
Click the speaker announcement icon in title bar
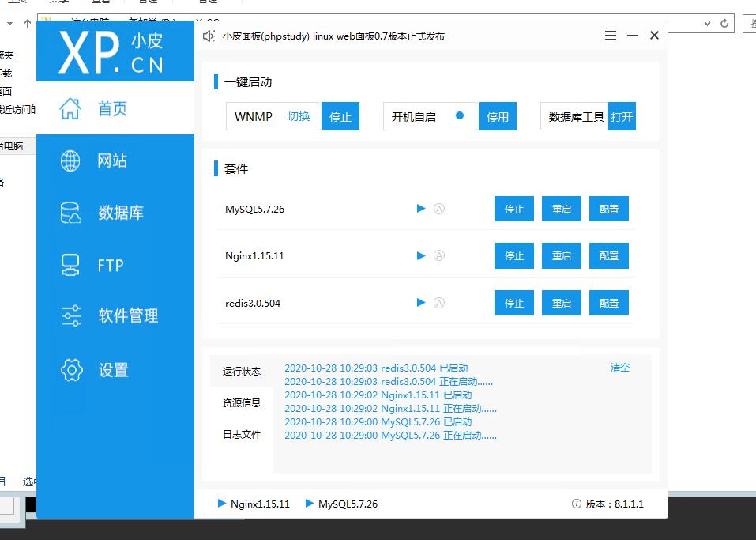click(209, 36)
